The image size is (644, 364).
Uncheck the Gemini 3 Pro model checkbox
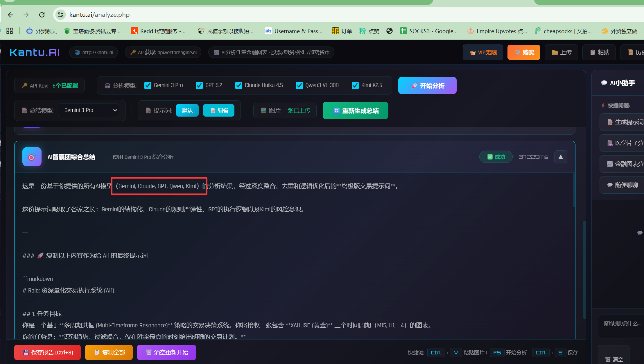[x=148, y=85]
